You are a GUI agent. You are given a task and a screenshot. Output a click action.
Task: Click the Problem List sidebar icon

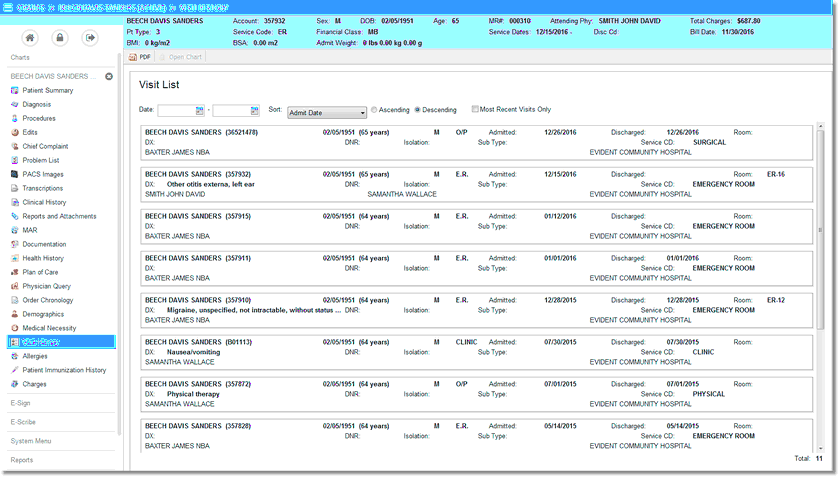pyautogui.click(x=15, y=160)
